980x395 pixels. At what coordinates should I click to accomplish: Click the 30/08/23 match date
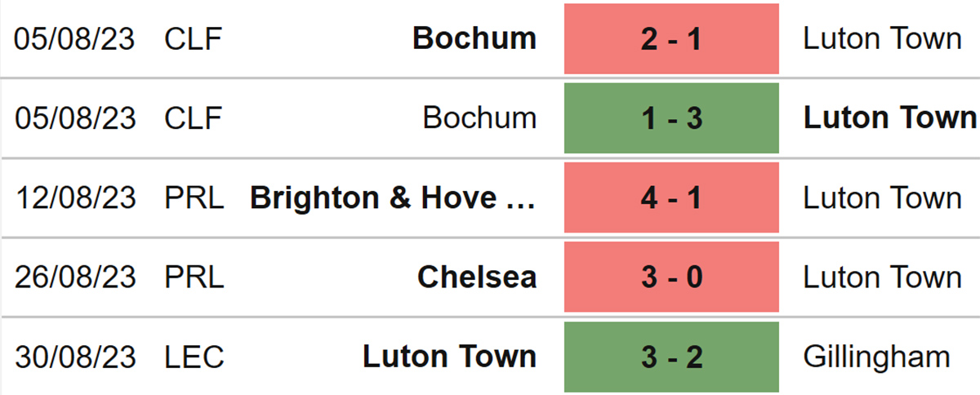(75, 357)
